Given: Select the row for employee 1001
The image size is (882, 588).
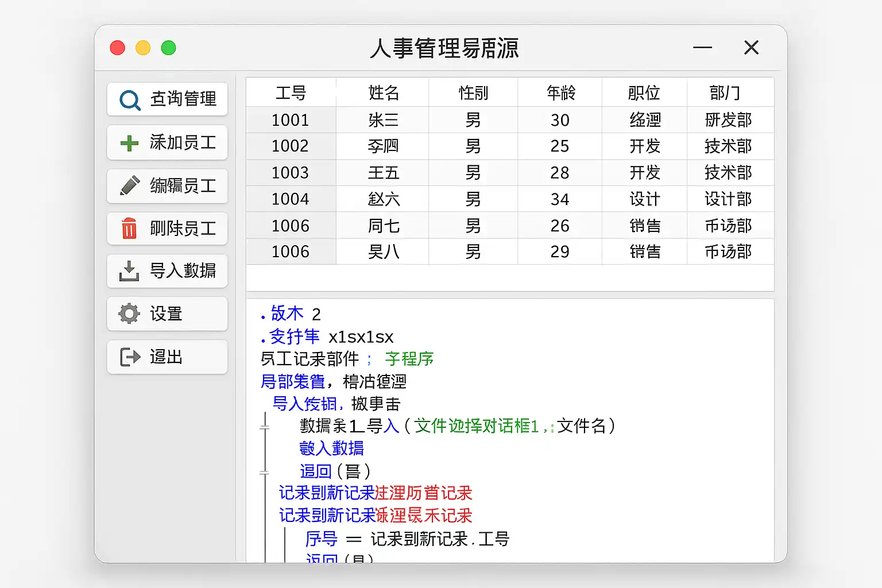Looking at the screenshot, I should pyautogui.click(x=291, y=120).
